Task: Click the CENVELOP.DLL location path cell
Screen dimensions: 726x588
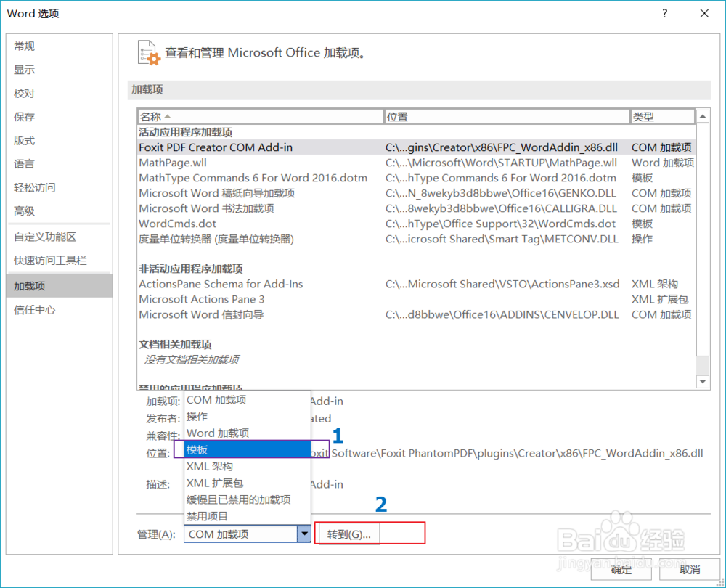Action: pyautogui.click(x=502, y=314)
